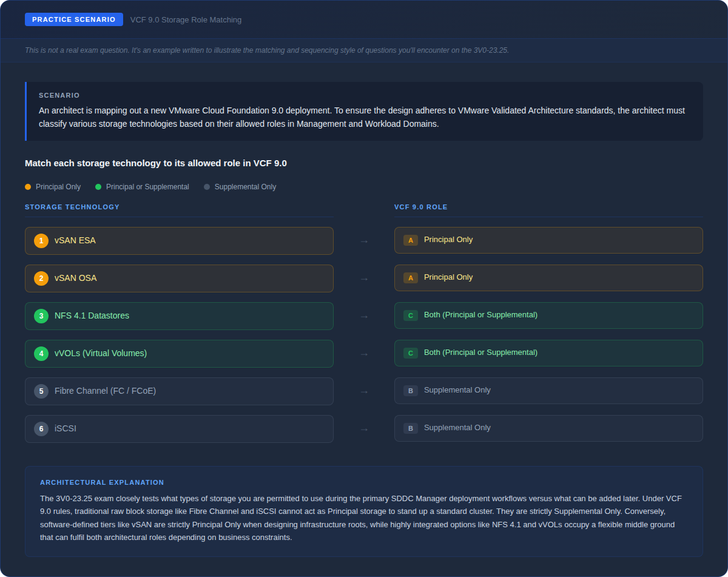Click the green Principal or Supplemental legend dot
Screen dimensions: 728x577
(98, 187)
